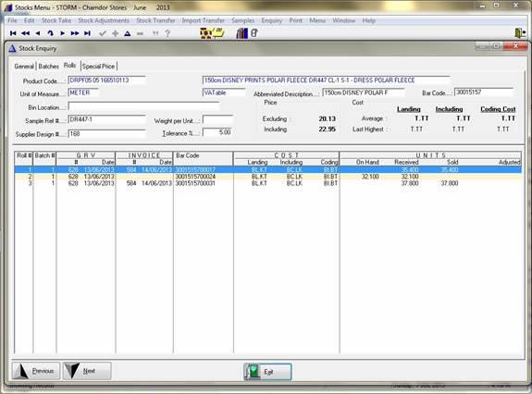532x394 pixels.
Task: Open the Samples menu
Action: pyautogui.click(x=243, y=20)
